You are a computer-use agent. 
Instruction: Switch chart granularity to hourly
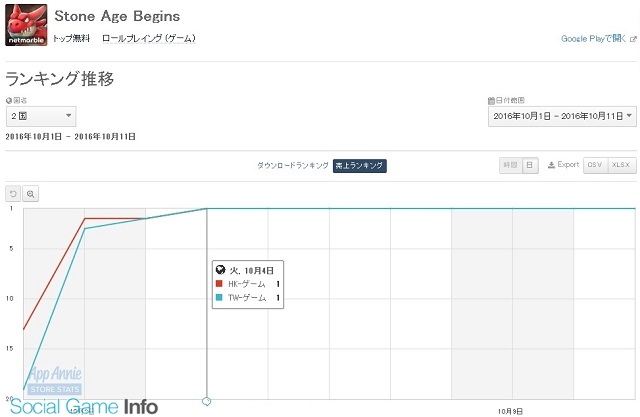pyautogui.click(x=511, y=165)
